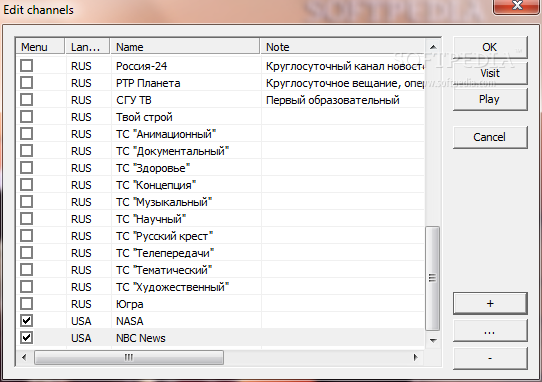Select the ТС "Тематический" channel name
The image size is (542, 382).
click(x=164, y=270)
